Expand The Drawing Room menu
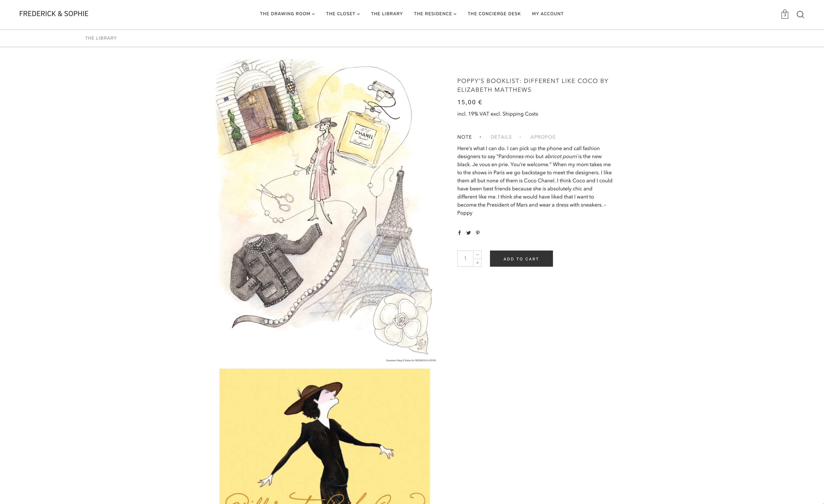The image size is (824, 504). click(x=287, y=14)
